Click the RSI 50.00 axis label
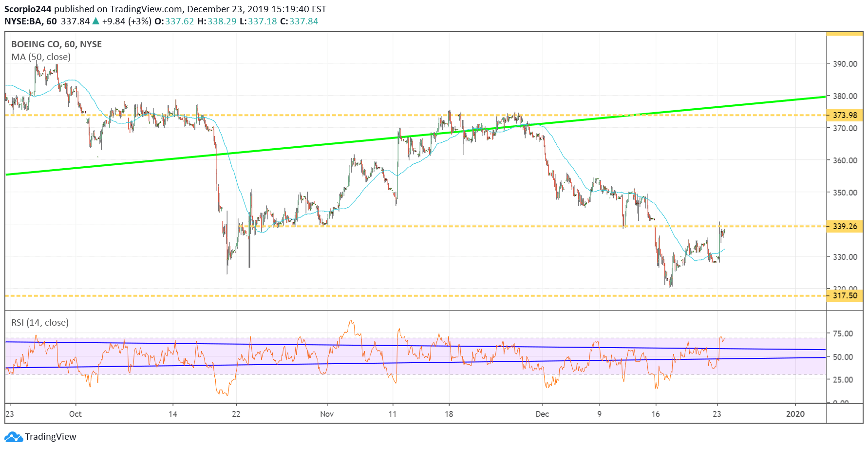 (843, 357)
